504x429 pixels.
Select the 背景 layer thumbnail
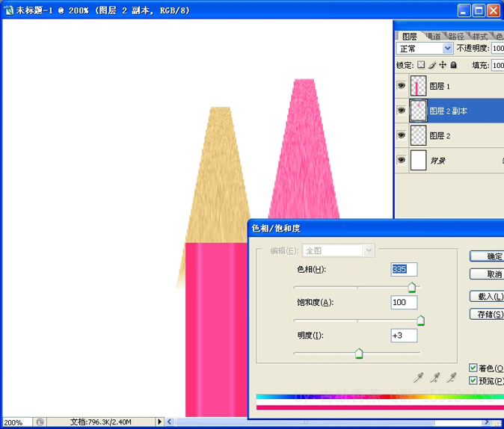[418, 160]
